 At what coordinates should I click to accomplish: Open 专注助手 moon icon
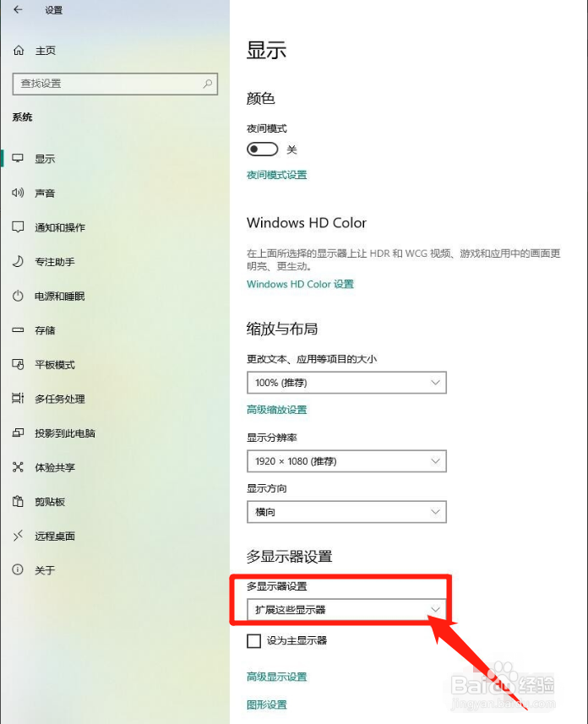[x=18, y=261]
